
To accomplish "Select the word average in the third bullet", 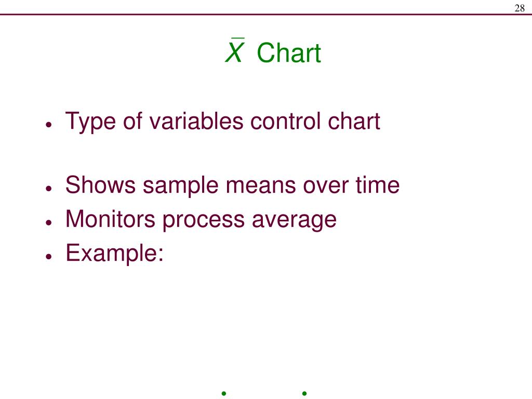I will click(294, 221).
